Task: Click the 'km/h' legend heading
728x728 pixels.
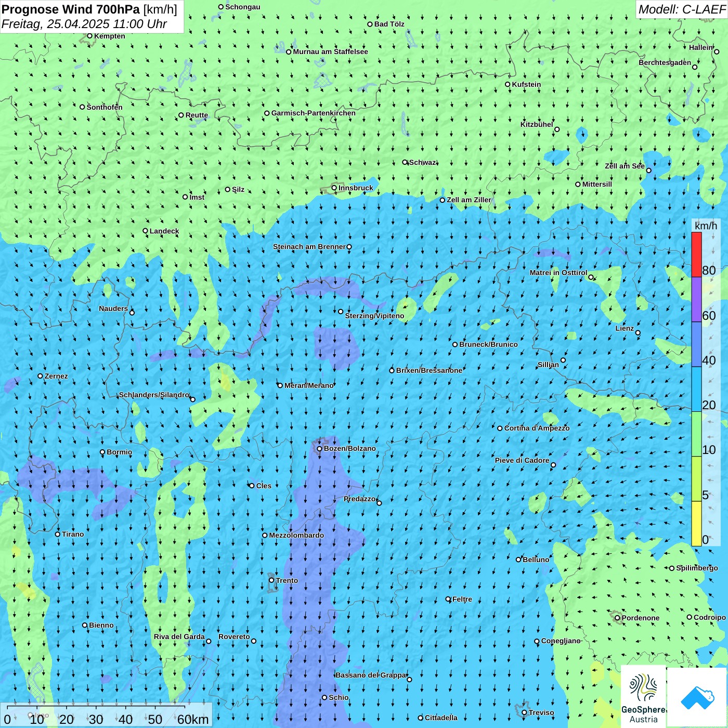Action: (706, 225)
